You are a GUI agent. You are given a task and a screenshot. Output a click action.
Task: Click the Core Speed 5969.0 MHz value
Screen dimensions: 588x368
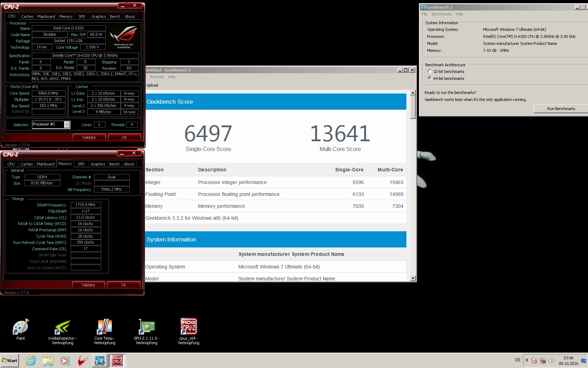tap(49, 93)
